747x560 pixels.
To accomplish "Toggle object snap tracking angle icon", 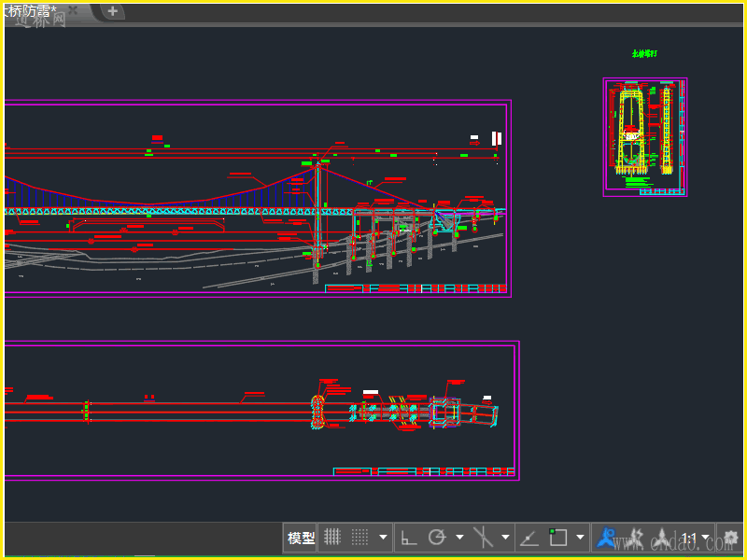I will (529, 539).
